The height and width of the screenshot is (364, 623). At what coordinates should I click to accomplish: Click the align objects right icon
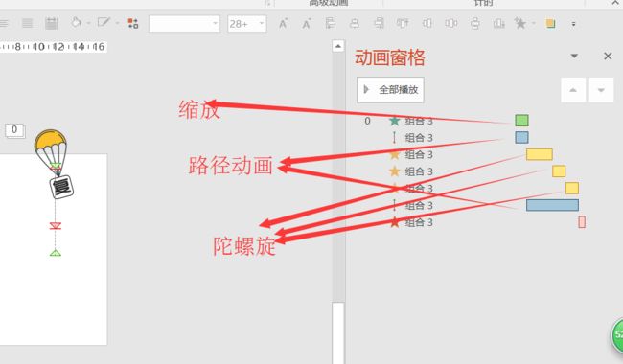[x=379, y=23]
